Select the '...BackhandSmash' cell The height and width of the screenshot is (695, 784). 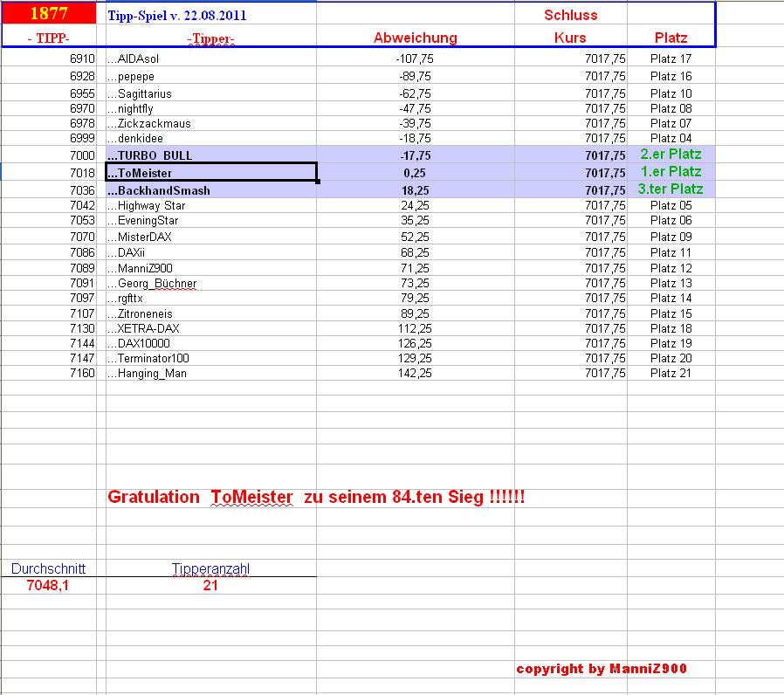211,190
